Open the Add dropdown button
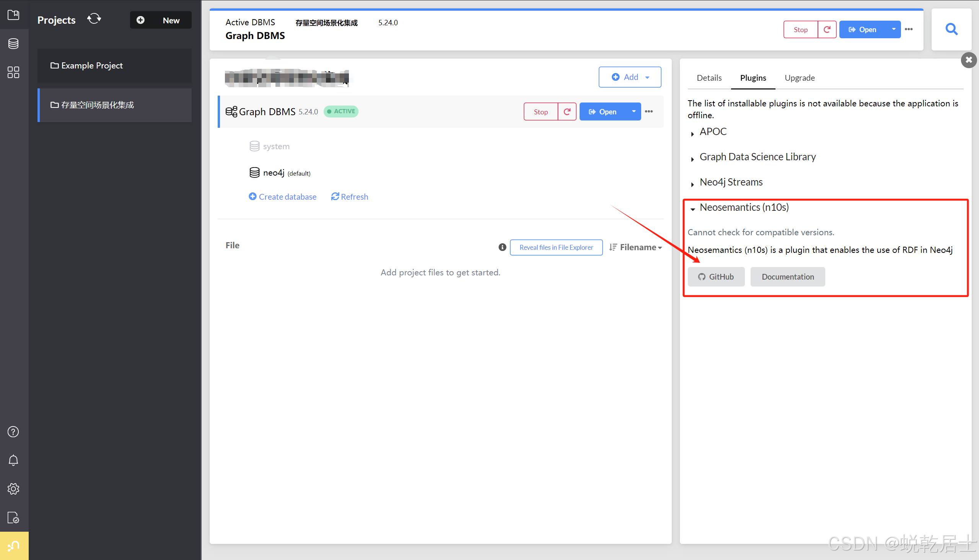Image resolution: width=979 pixels, height=560 pixels. pos(630,77)
